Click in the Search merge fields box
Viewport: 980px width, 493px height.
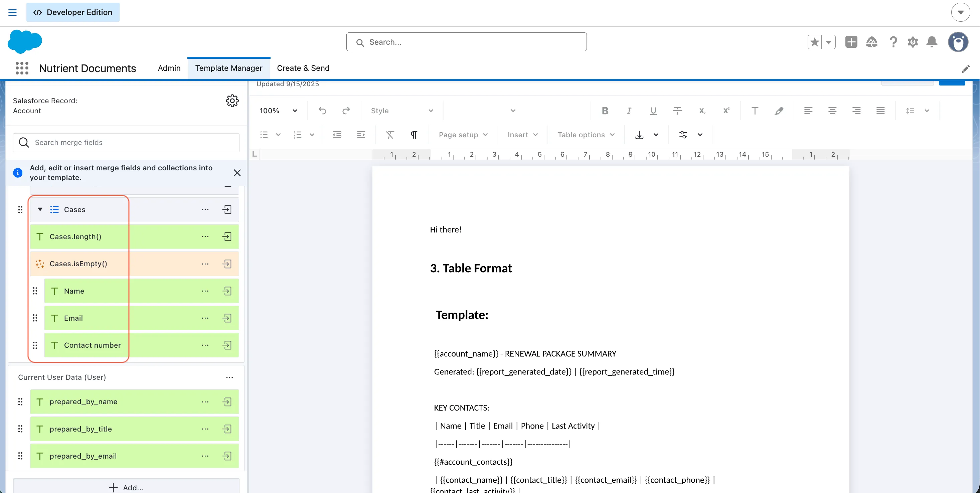pyautogui.click(x=126, y=143)
